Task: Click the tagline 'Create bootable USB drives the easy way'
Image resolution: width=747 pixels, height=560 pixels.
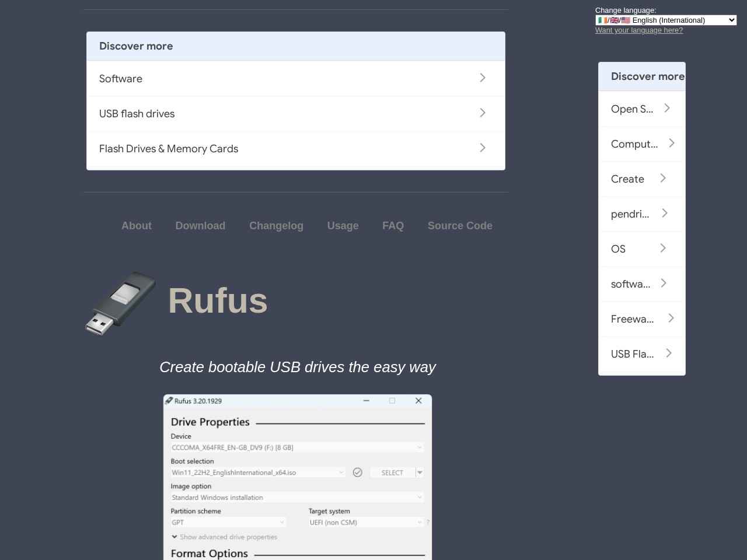Action: pyautogui.click(x=298, y=367)
